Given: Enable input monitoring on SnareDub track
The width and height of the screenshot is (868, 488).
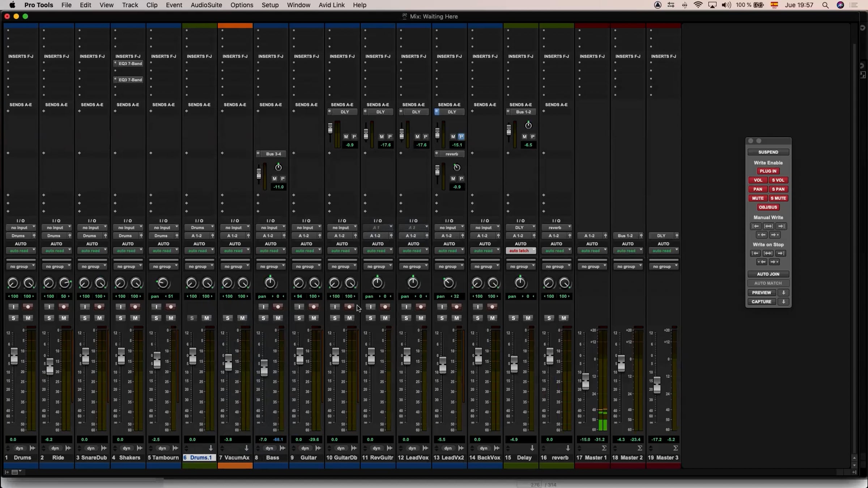Looking at the screenshot, I should tap(85, 307).
